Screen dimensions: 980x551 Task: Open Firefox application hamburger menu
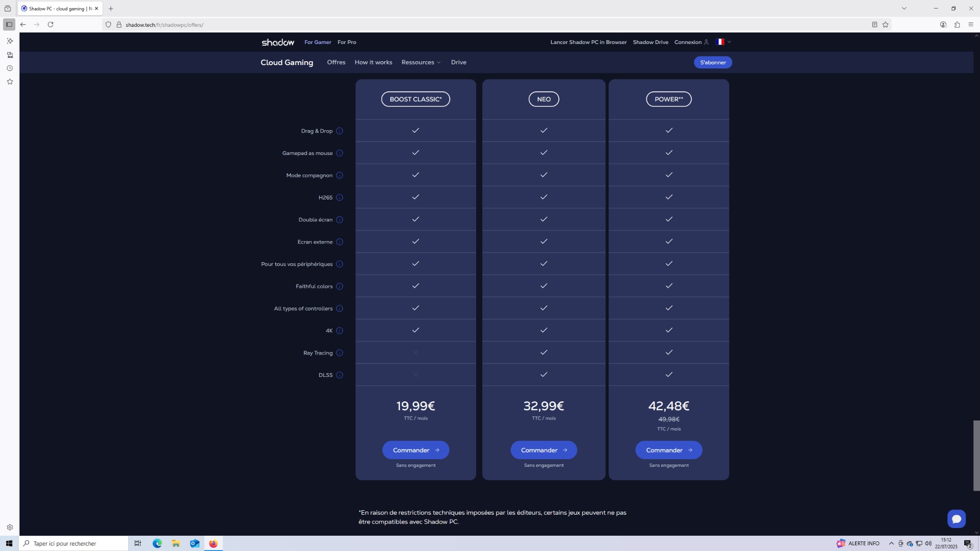click(x=970, y=25)
